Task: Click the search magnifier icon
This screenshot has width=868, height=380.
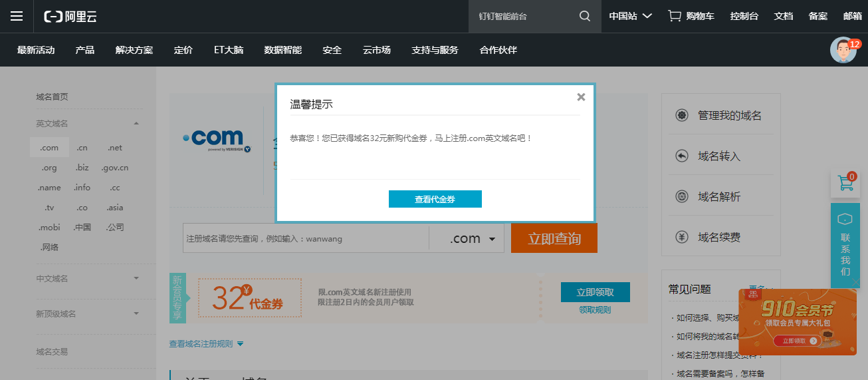Action: (585, 17)
